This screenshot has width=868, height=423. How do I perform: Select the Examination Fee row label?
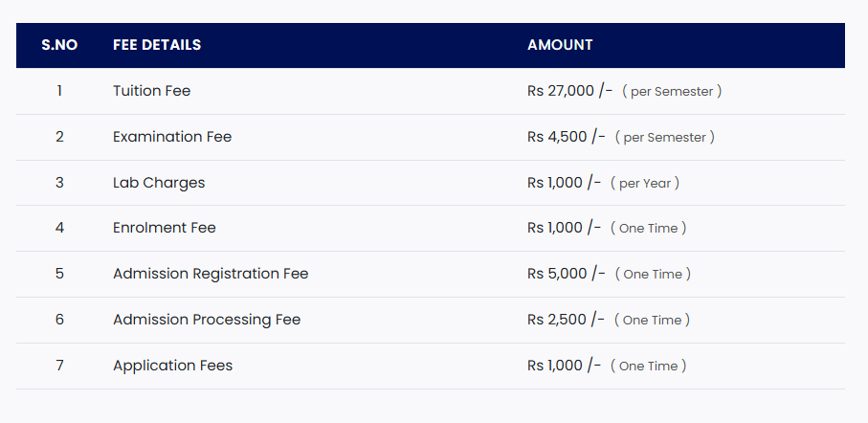pos(172,137)
